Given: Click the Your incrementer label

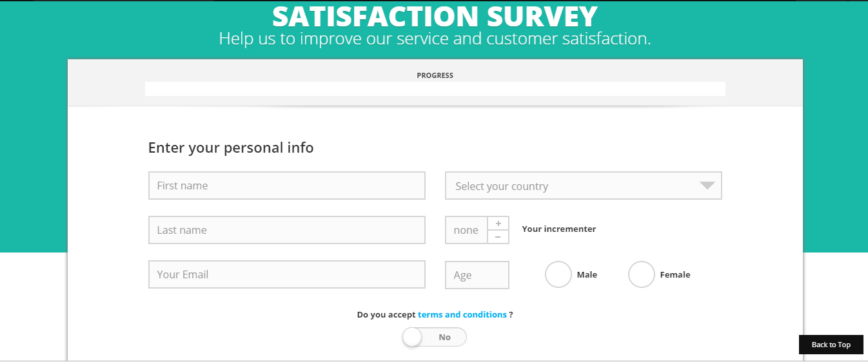Looking at the screenshot, I should (x=559, y=229).
